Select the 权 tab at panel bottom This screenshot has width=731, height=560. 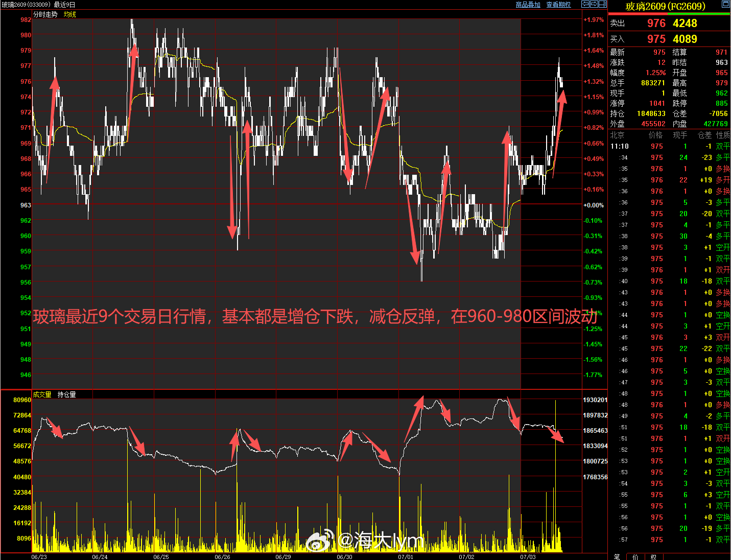coord(653,557)
